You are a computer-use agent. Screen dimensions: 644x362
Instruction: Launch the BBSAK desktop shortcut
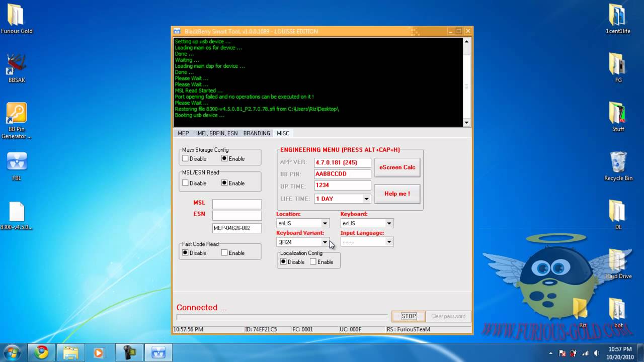point(17,68)
